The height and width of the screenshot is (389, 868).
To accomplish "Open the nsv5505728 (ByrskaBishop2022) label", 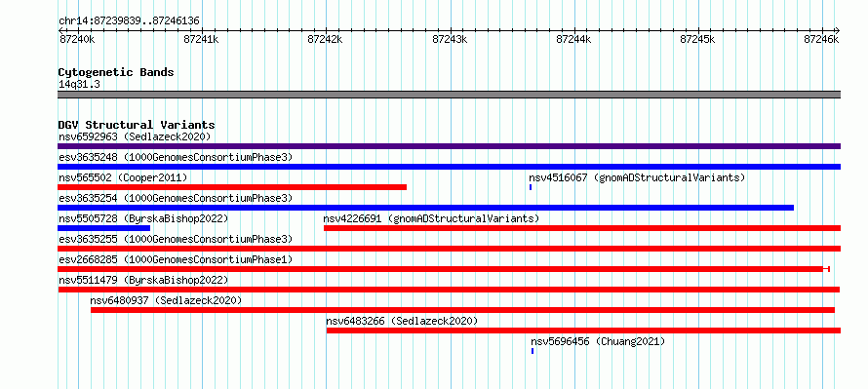I will pyautogui.click(x=143, y=218).
